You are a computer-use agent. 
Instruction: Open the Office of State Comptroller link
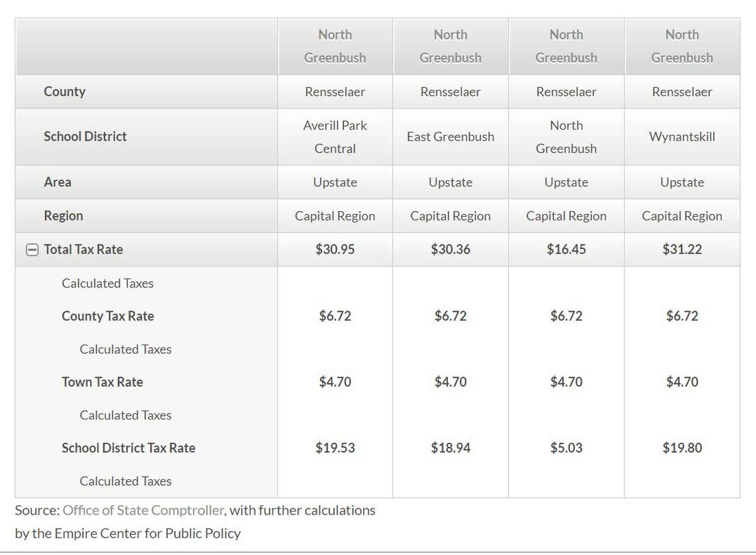click(x=142, y=510)
